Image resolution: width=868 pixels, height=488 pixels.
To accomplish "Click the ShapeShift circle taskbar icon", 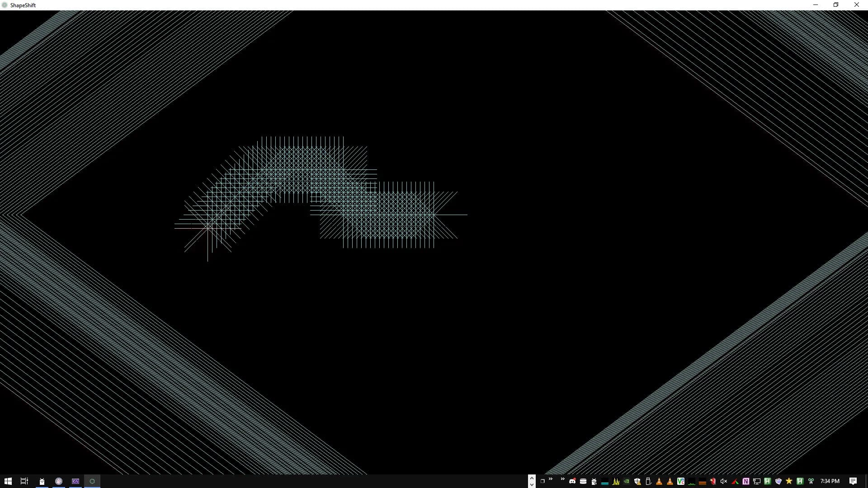I will [x=92, y=481].
